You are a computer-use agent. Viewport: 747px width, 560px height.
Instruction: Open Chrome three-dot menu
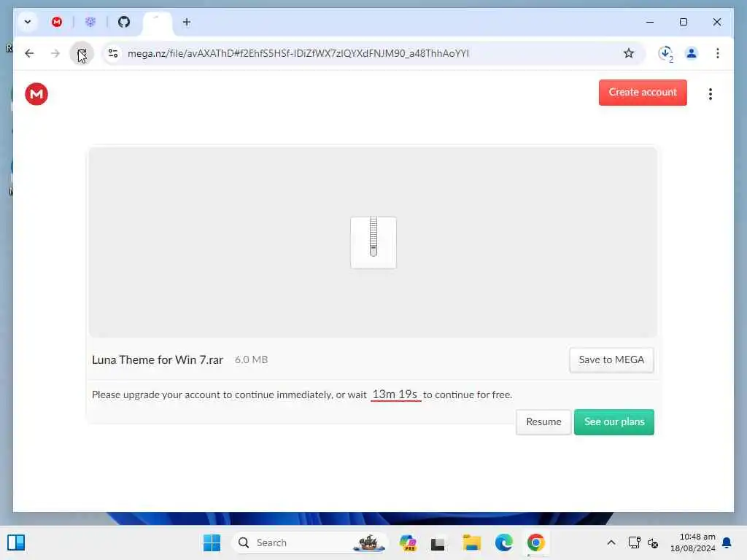click(x=718, y=53)
